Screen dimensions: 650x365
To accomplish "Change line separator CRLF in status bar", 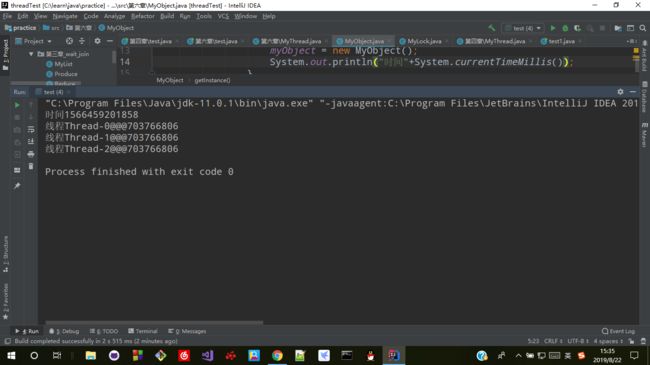I will [x=553, y=341].
